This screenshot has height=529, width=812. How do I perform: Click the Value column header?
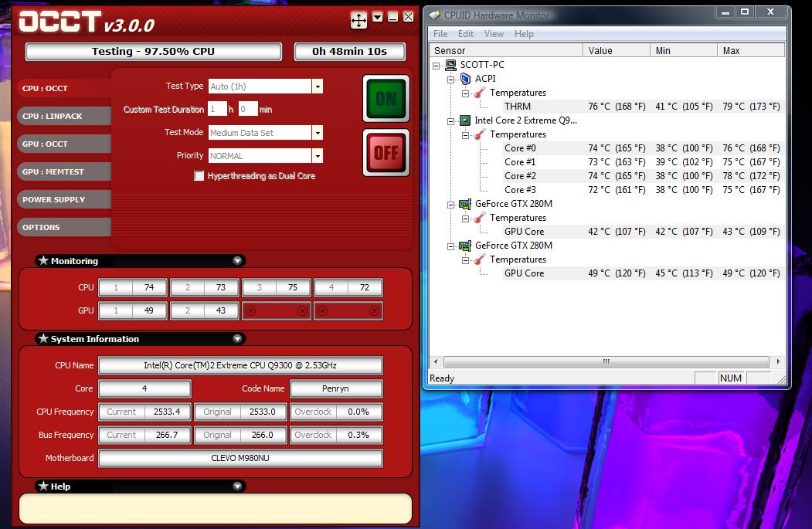click(617, 50)
